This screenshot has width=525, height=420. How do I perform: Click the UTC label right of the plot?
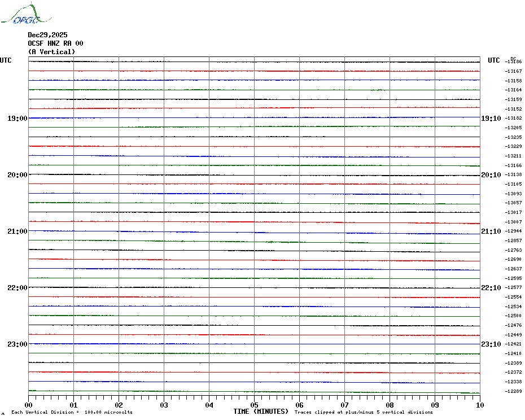tap(493, 60)
